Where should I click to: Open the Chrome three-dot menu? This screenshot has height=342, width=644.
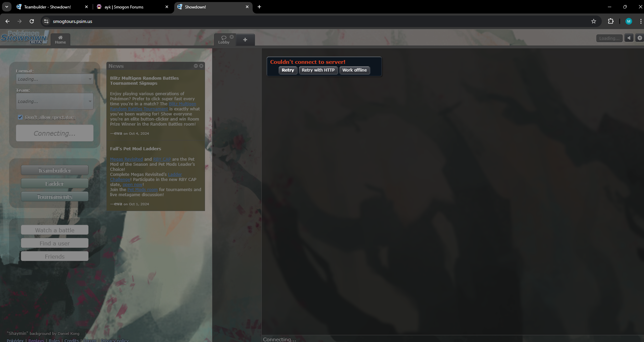pos(641,21)
